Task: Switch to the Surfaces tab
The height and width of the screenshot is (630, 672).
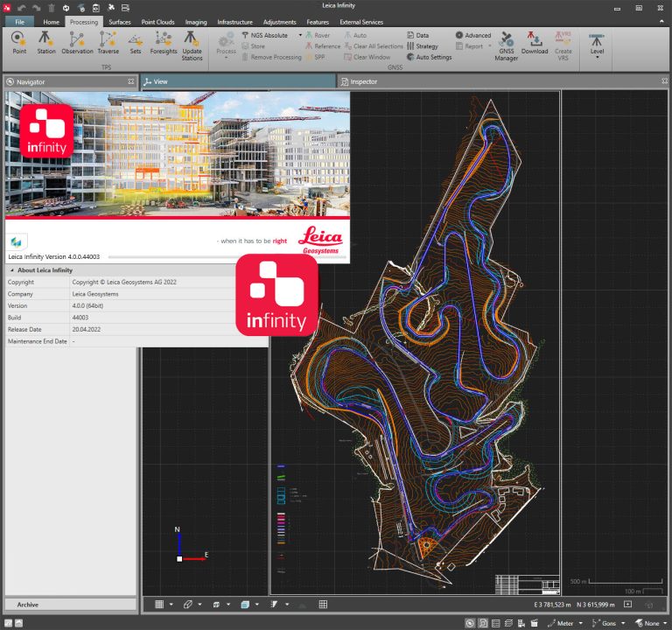Action: (x=120, y=22)
